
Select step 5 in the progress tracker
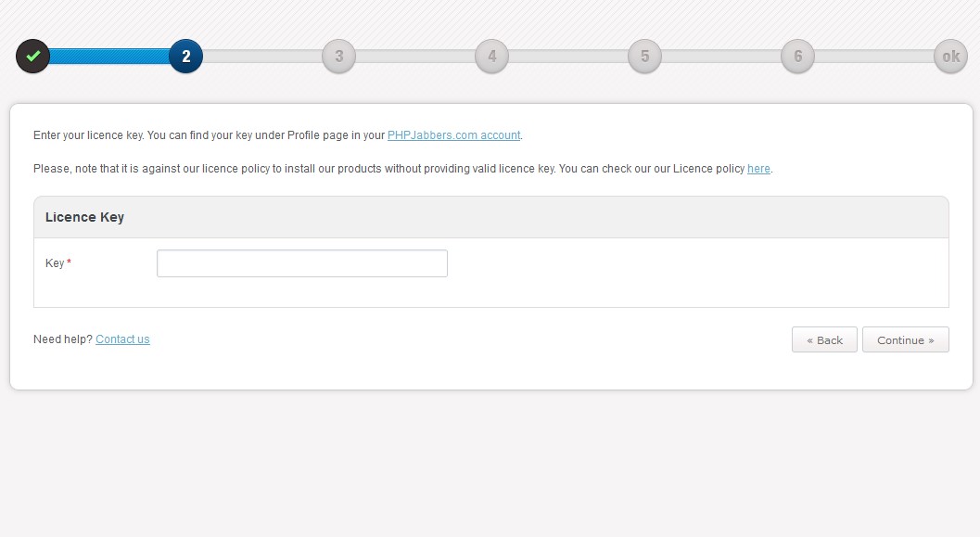(644, 57)
